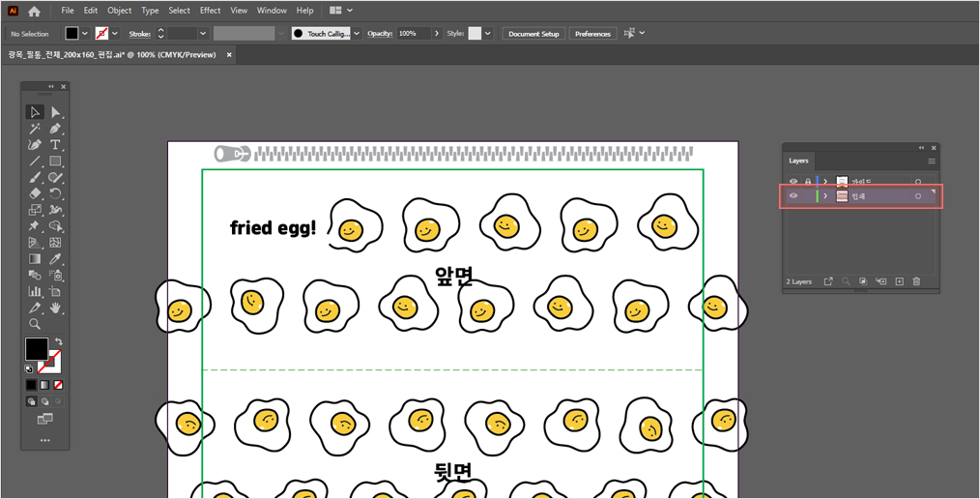Click target circle of highlighted layer
Viewport: 980px width, 499px height.
click(x=918, y=196)
